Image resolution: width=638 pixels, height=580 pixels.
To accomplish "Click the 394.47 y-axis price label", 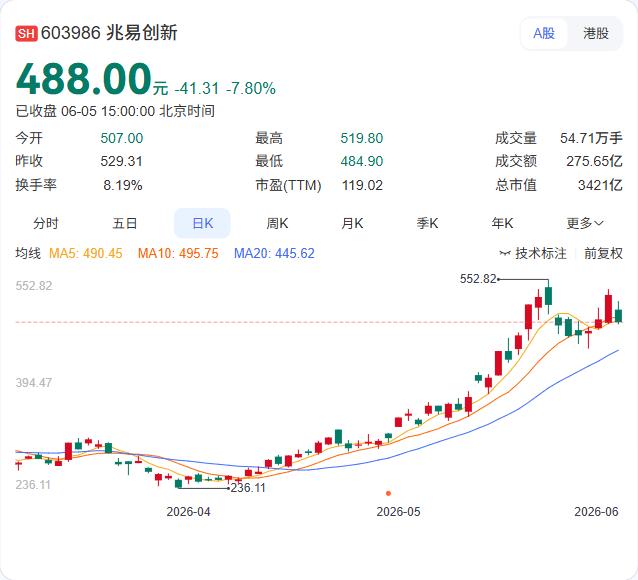I will coord(34,383).
